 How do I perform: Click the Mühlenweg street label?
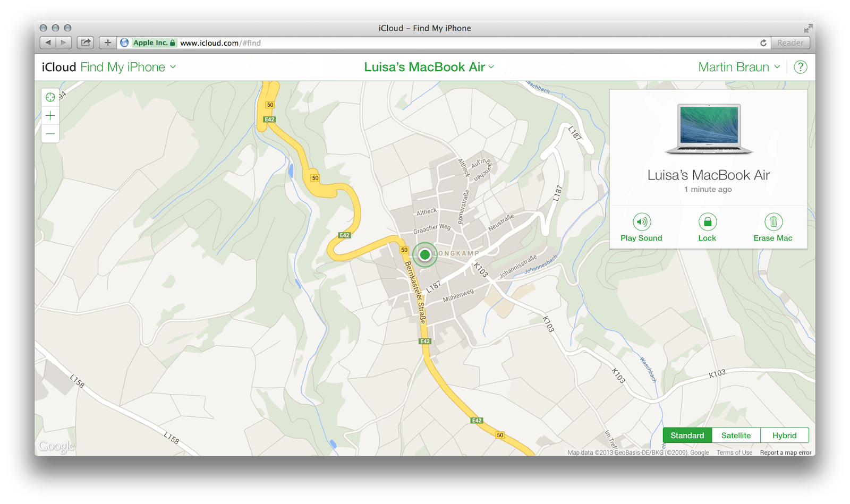click(x=458, y=295)
